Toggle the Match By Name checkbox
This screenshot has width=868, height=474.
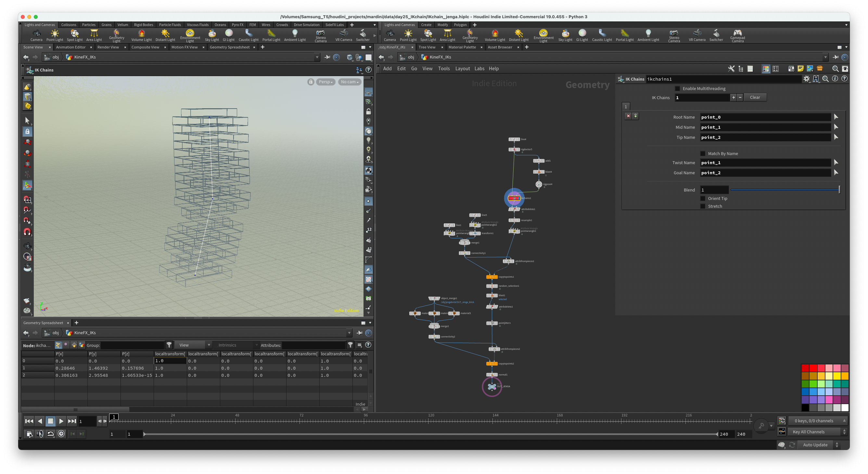click(x=703, y=154)
